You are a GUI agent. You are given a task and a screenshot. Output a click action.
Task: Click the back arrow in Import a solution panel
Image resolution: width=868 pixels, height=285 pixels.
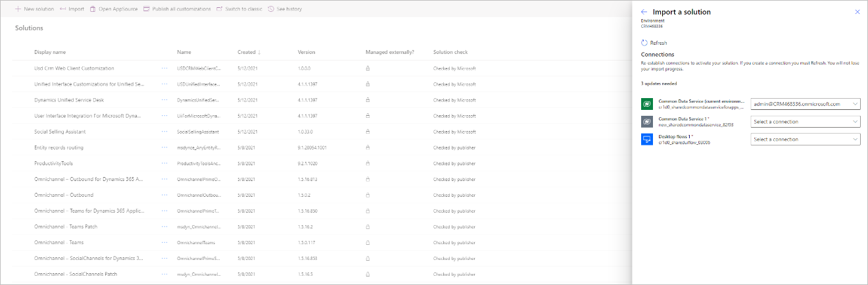coord(644,12)
